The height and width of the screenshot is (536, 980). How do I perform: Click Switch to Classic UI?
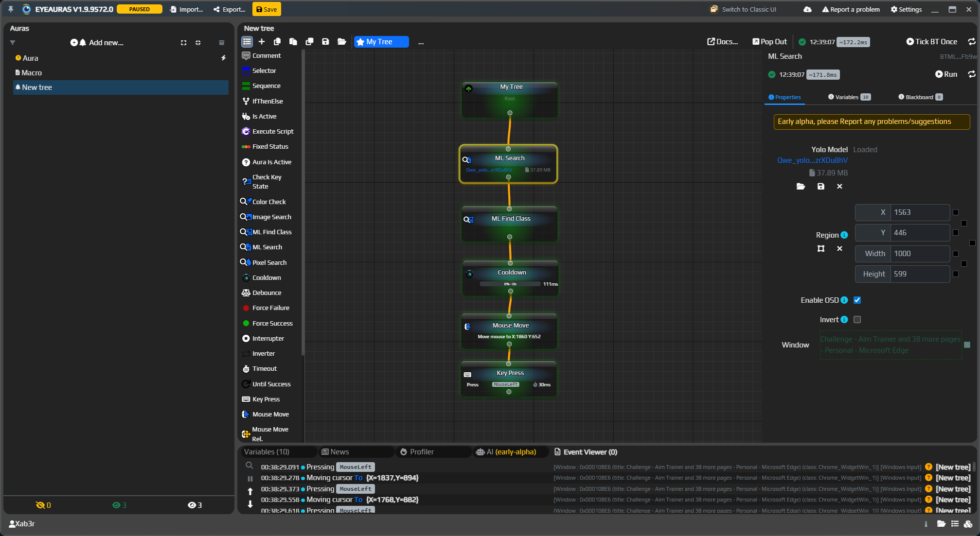[743, 9]
